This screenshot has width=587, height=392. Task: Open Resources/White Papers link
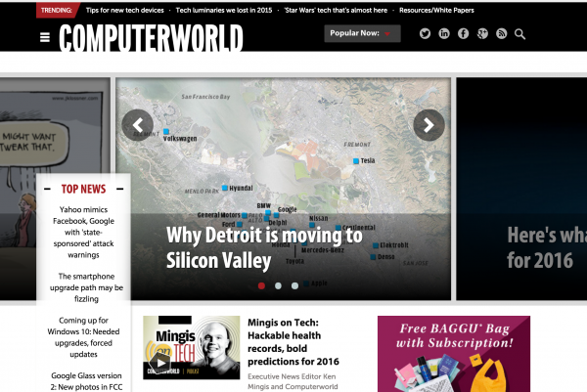pos(436,10)
